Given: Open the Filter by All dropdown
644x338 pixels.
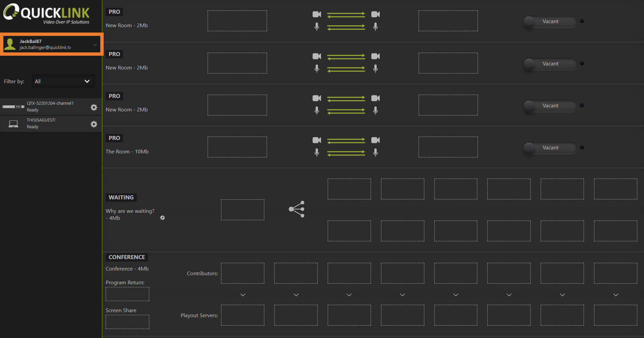Looking at the screenshot, I should point(63,81).
